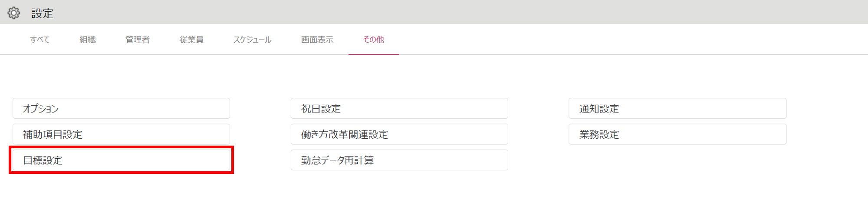
Task: Click the 設定 header title
Action: 43,13
